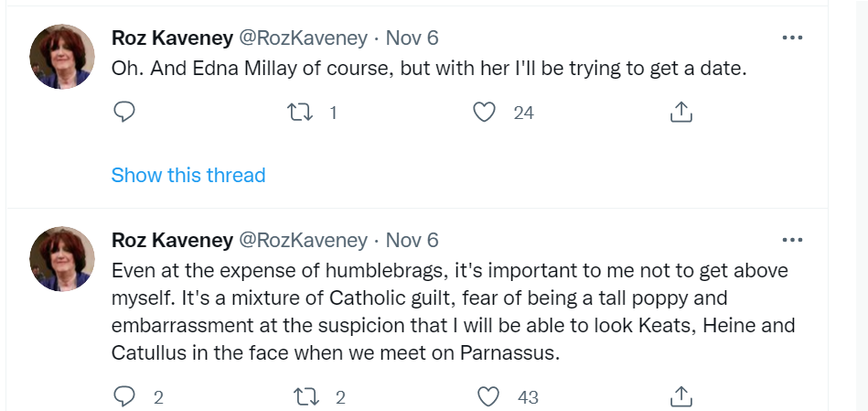Retweet the Edna Millay tweet
Viewport: 868px width, 411px height.
point(299,113)
